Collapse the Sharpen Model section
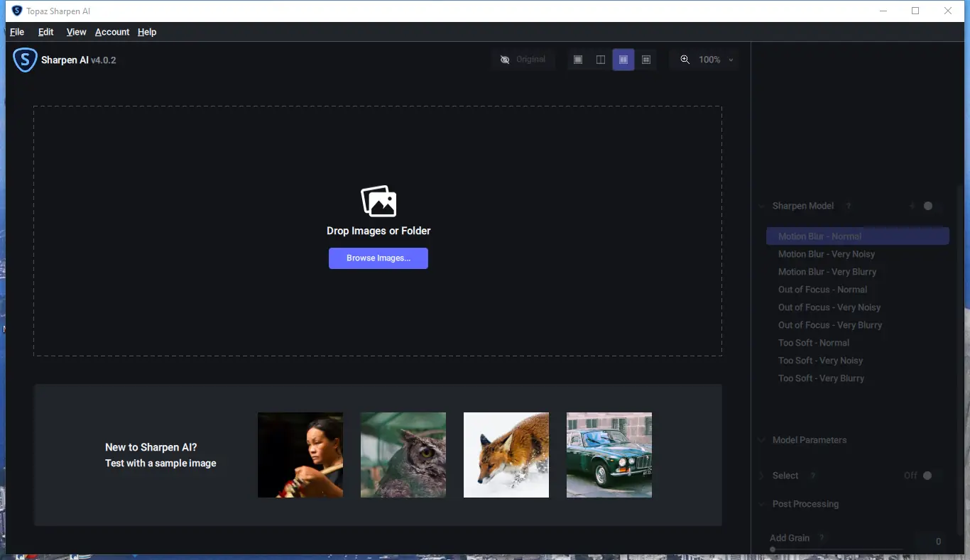The height and width of the screenshot is (560, 970). pos(763,207)
